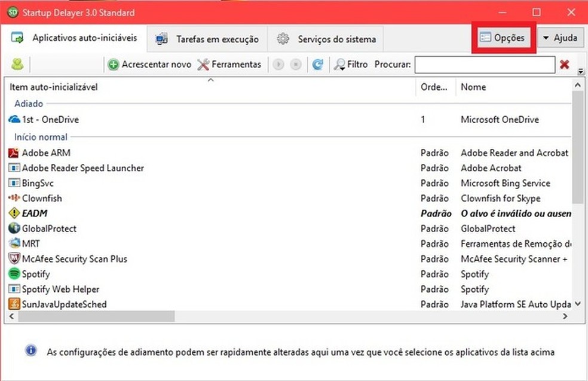Viewport: 588px width, 381px height.
Task: Focus the Procurar search field
Action: point(485,65)
